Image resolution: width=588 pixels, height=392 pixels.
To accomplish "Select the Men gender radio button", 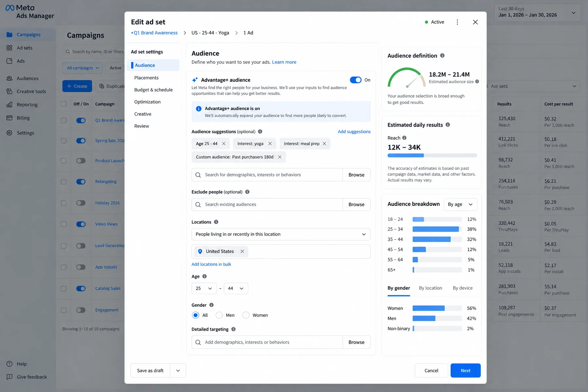I will 219,315.
